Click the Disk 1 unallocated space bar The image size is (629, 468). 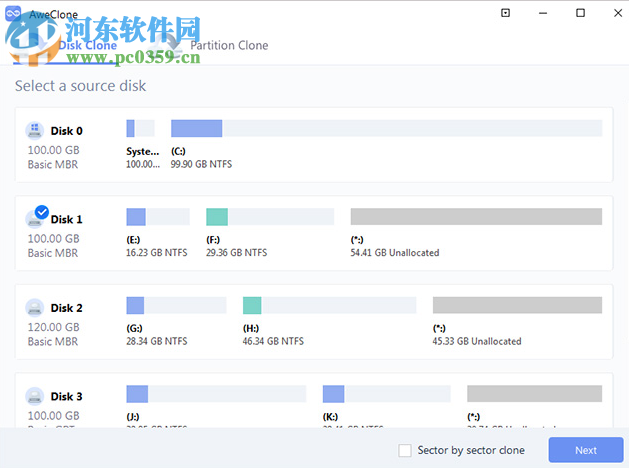476,217
